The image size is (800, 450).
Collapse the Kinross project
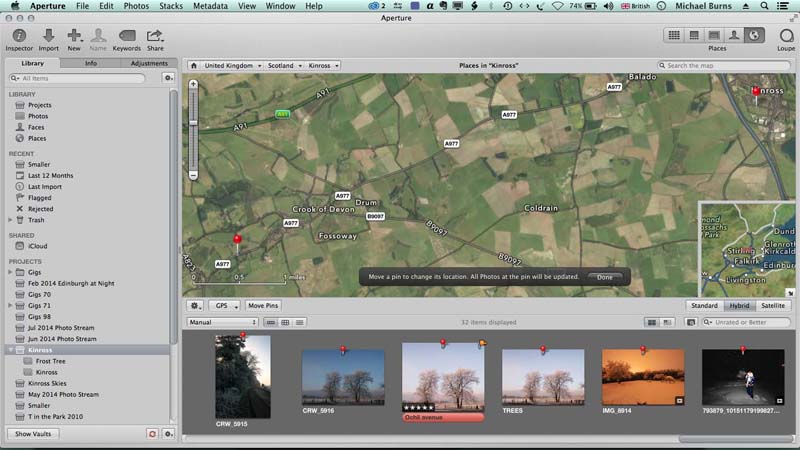pos(10,350)
